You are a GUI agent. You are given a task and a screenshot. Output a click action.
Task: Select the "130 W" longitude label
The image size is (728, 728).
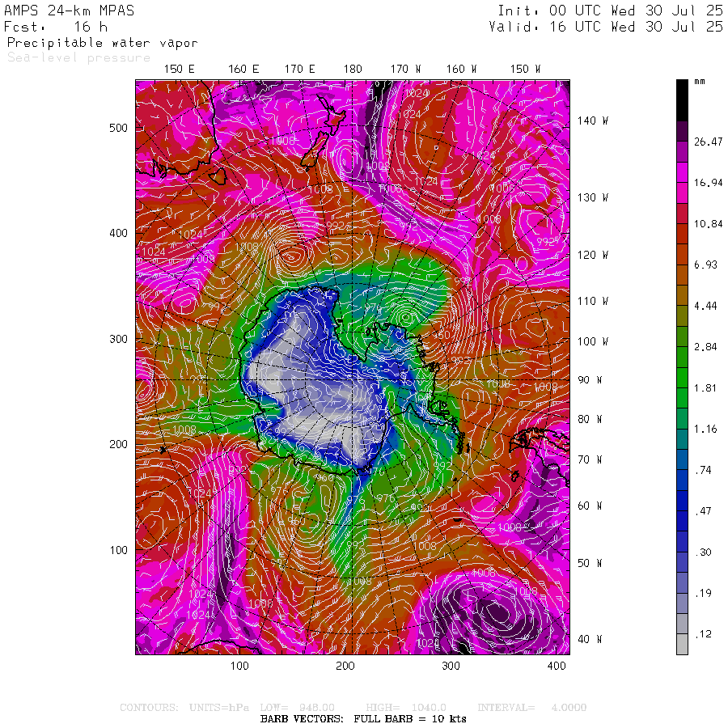point(593,198)
